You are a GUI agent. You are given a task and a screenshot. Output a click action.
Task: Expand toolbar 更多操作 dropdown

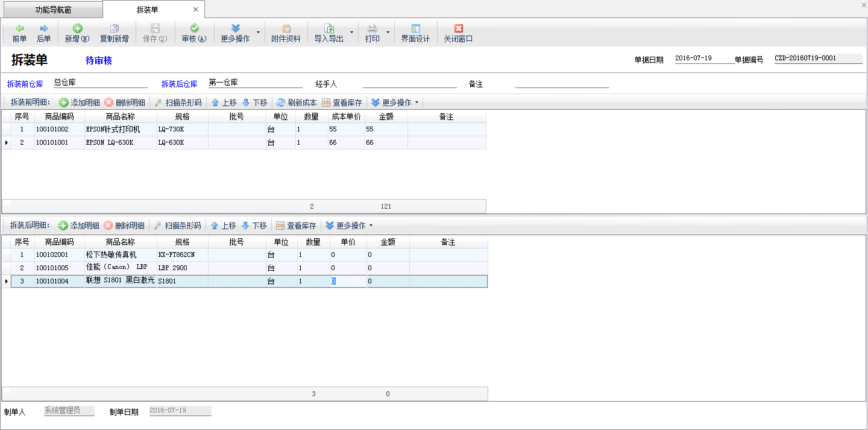click(259, 32)
